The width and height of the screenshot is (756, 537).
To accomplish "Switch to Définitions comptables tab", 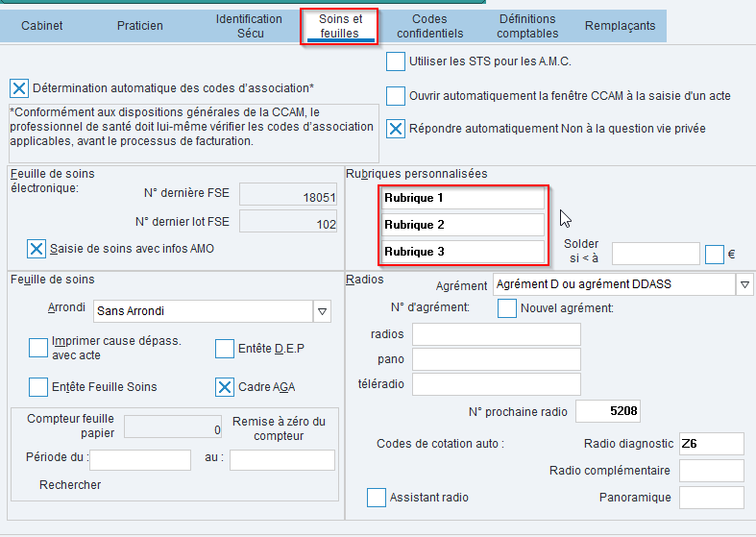I will click(x=527, y=26).
